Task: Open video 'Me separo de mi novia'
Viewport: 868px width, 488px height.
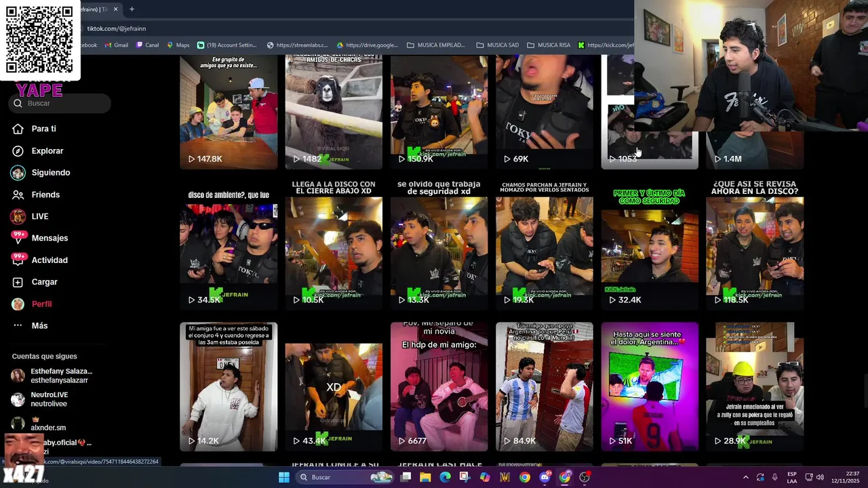Action: click(439, 386)
